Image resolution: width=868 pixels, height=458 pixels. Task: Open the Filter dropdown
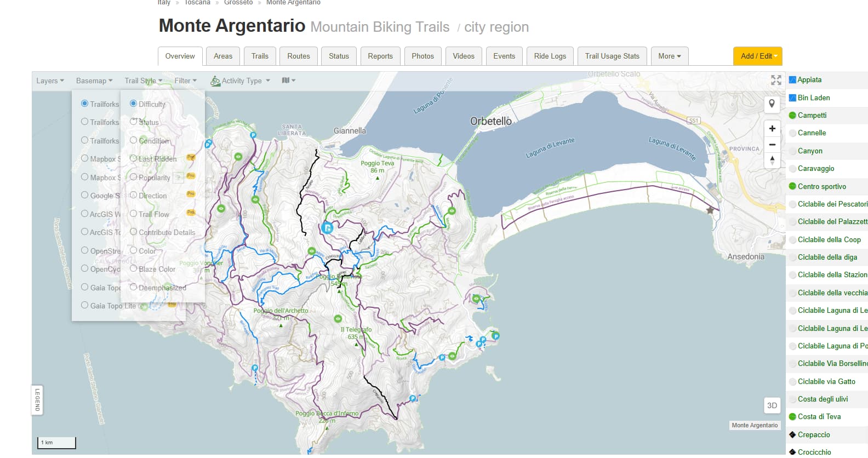coord(185,81)
